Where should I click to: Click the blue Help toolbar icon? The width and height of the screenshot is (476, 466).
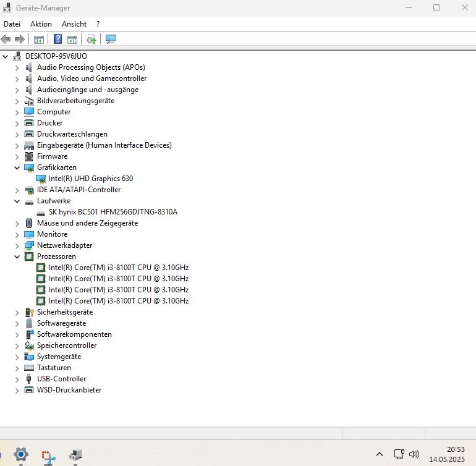click(x=57, y=39)
